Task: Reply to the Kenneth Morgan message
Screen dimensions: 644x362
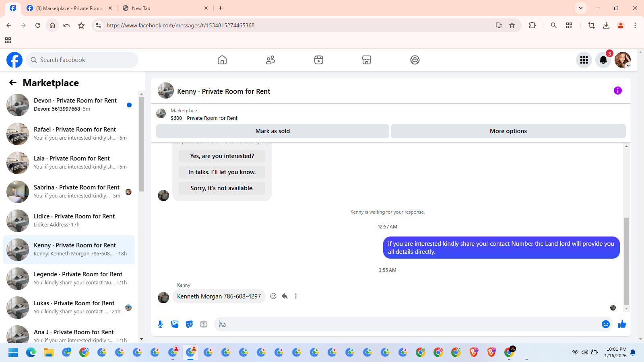Action: pos(285,296)
